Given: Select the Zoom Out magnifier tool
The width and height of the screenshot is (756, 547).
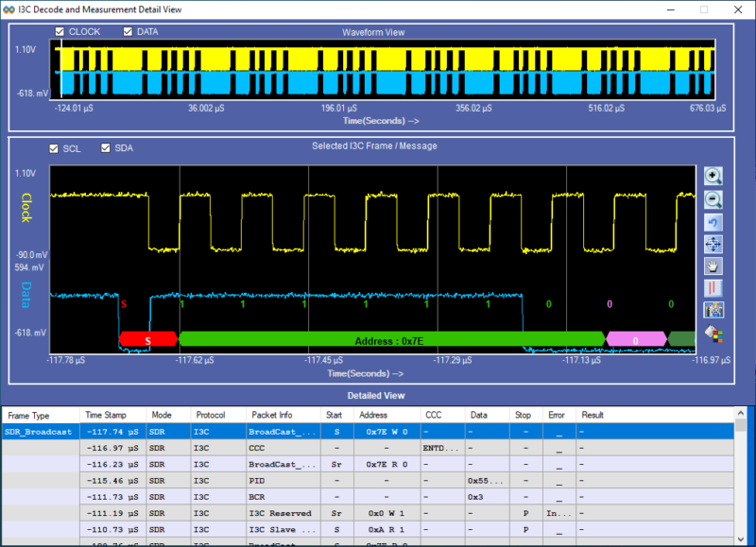Looking at the screenshot, I should pos(713,199).
